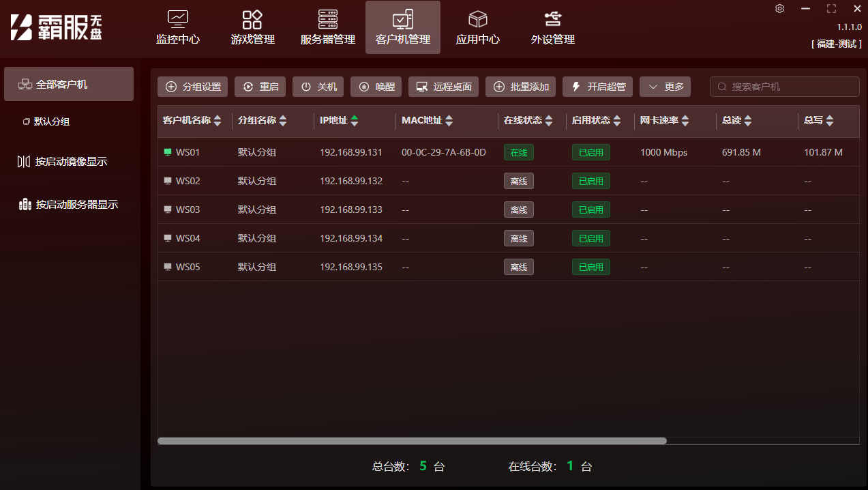The height and width of the screenshot is (490, 868).
Task: Click the 1000 Mbps value
Action: (664, 152)
